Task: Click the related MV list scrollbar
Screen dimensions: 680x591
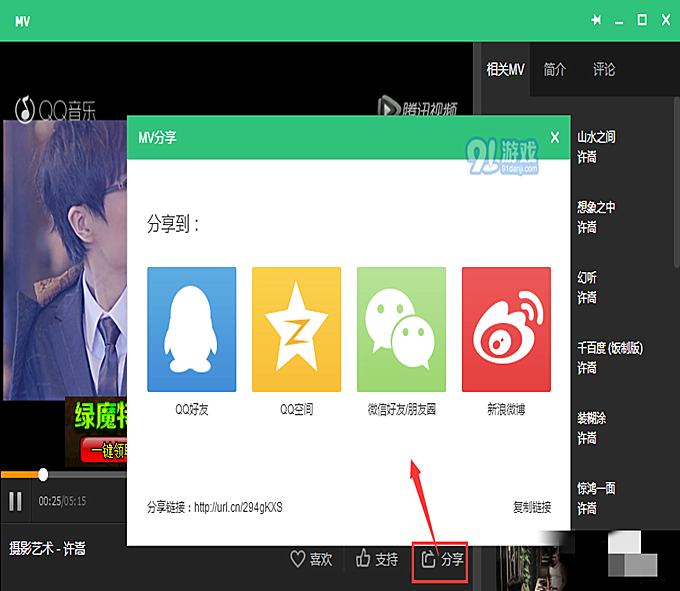Action: (x=677, y=182)
